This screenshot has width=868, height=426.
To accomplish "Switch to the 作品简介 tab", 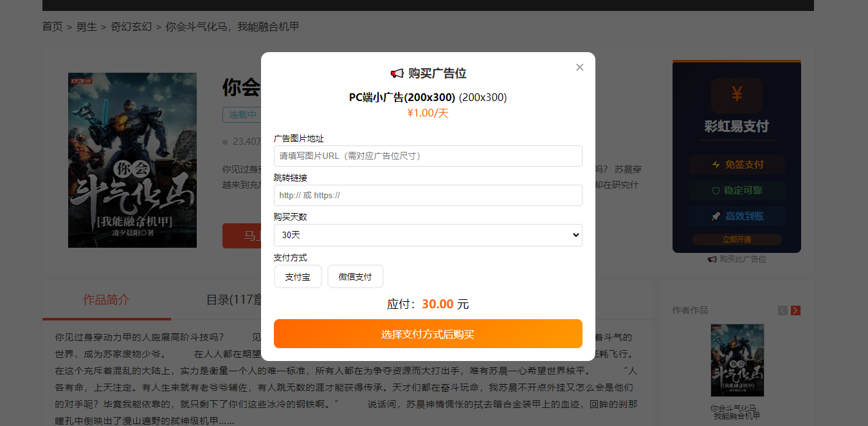I will (107, 299).
